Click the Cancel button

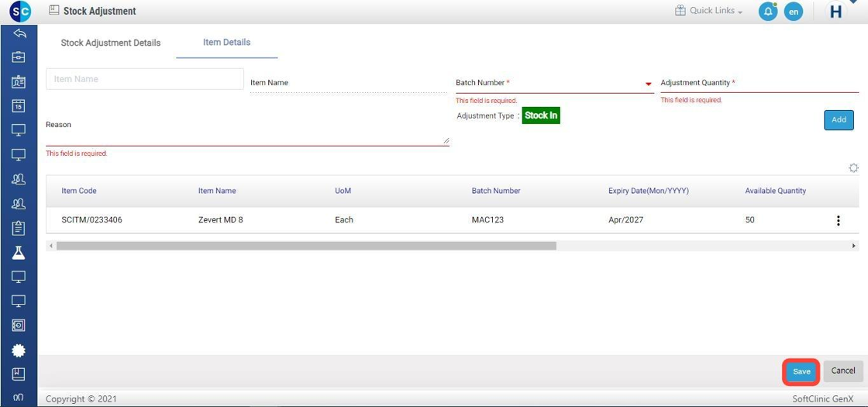coord(842,371)
